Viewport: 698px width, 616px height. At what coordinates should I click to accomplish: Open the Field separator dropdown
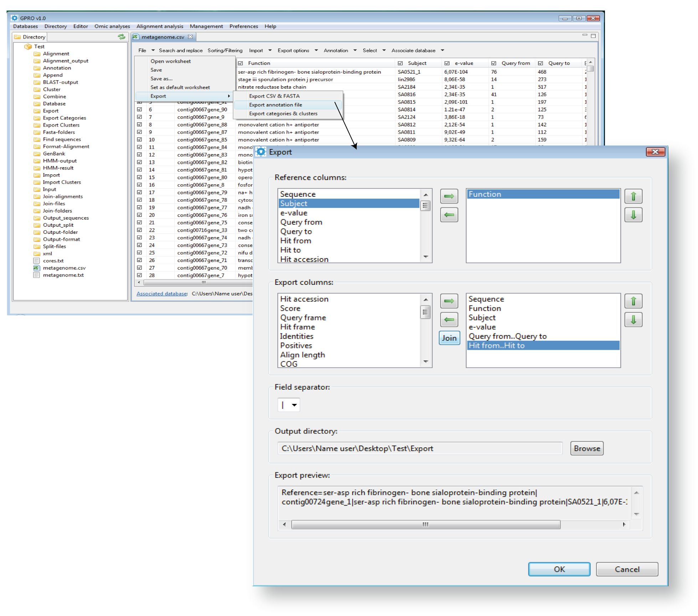pos(294,405)
